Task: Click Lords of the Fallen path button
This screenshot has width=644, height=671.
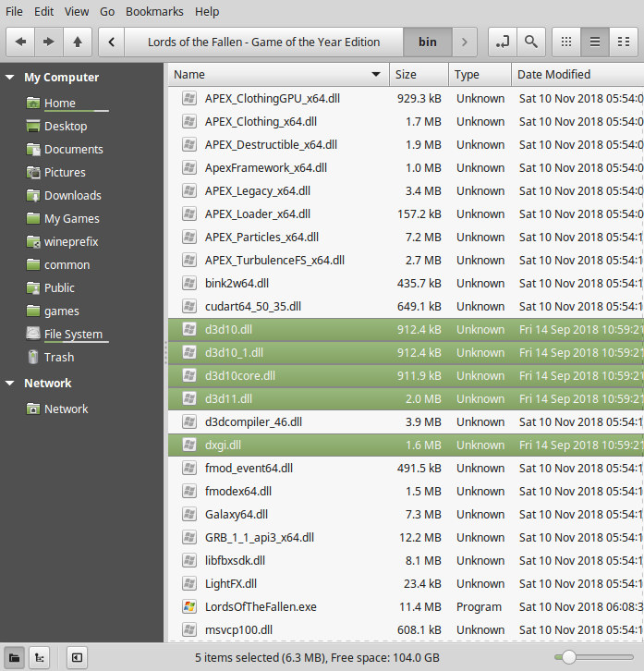Action: [x=263, y=42]
